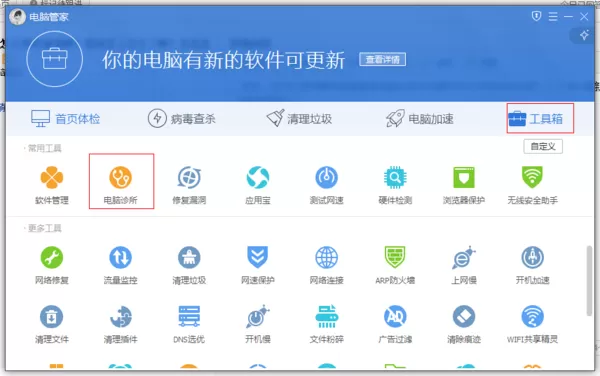Open 文件粉碎 file shredder

click(326, 324)
